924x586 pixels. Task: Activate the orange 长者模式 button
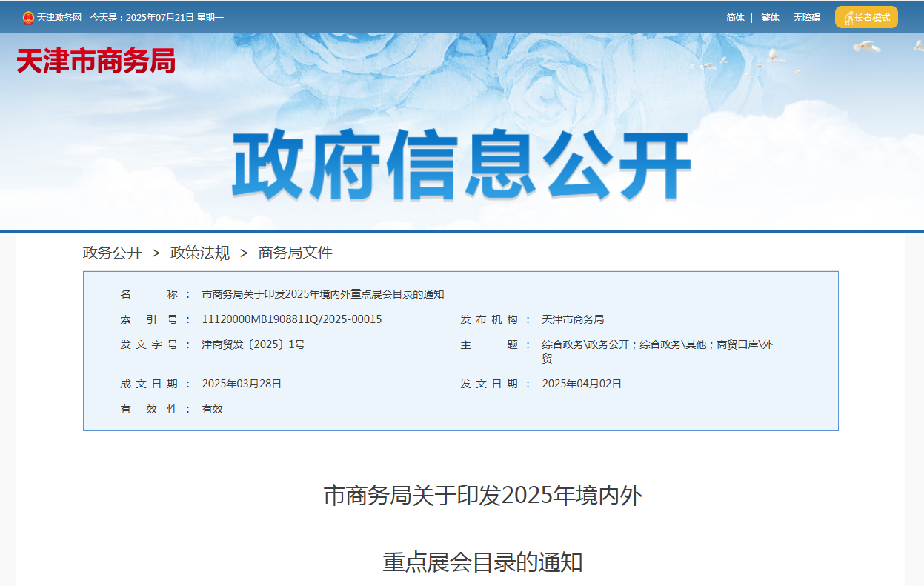(866, 17)
